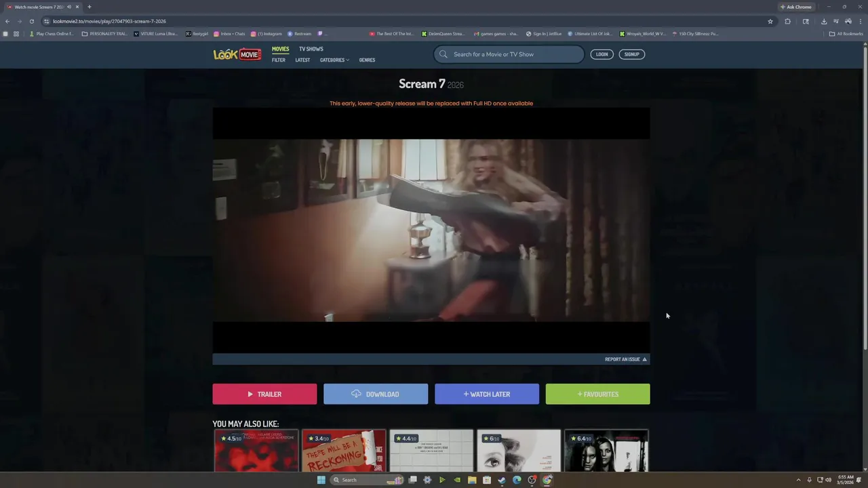Screen dimensions: 868x488
Task: Open the Restream bookmark
Action: 299,34
